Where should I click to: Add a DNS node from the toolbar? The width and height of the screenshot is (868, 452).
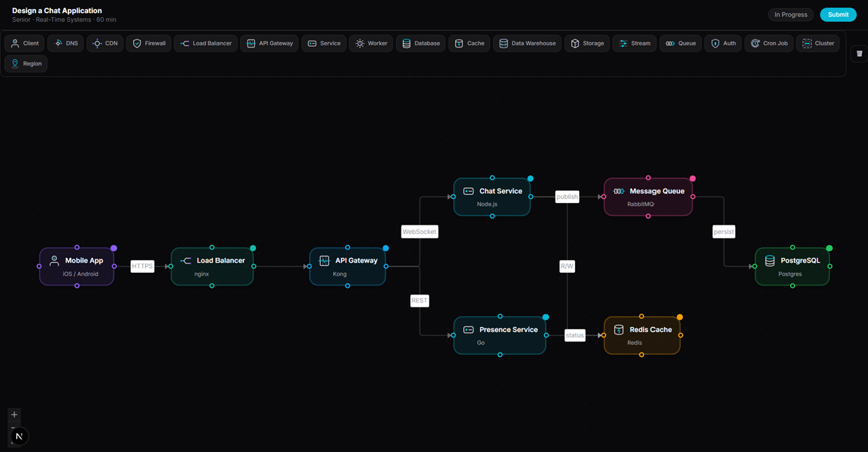pos(65,43)
